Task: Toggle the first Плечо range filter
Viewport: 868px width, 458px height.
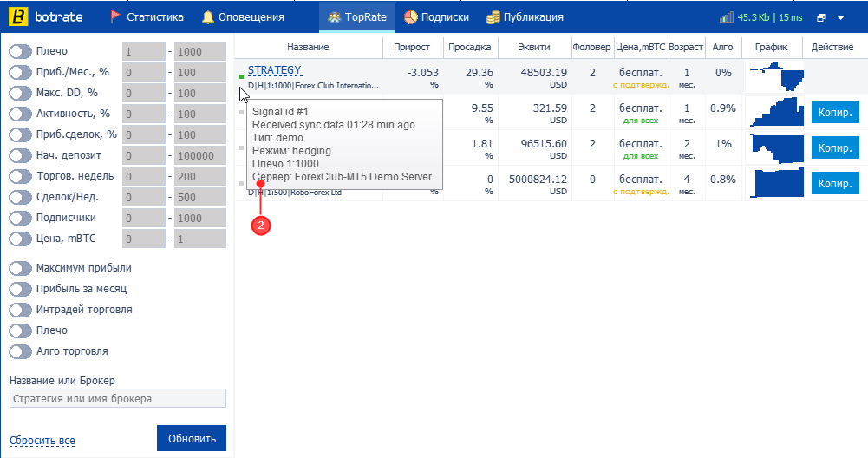Action: pyautogui.click(x=21, y=51)
